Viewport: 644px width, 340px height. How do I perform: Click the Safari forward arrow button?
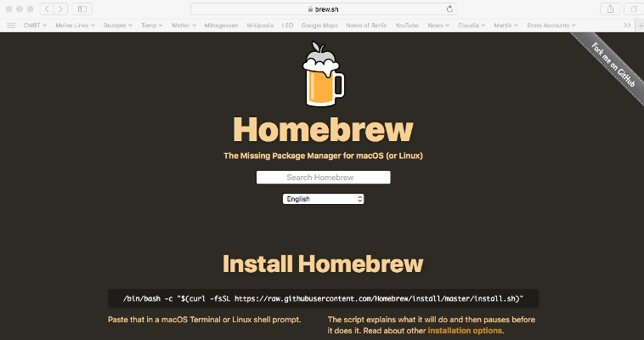coord(60,8)
